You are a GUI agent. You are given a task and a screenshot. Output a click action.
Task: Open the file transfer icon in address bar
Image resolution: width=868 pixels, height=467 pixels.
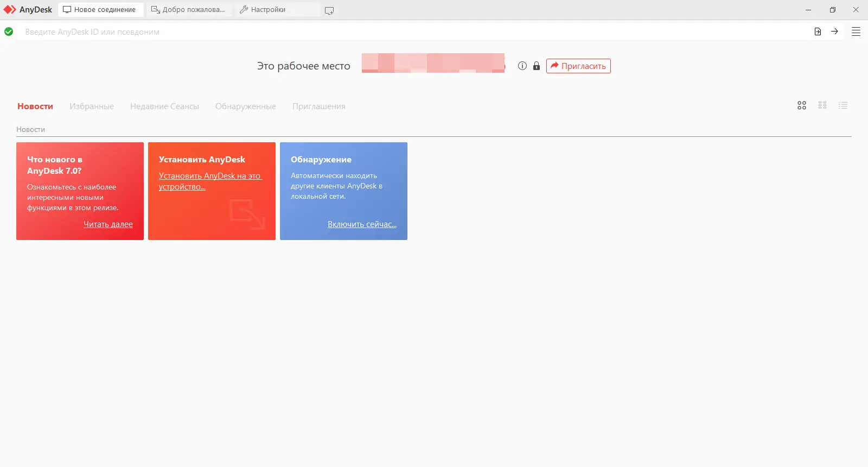[818, 31]
